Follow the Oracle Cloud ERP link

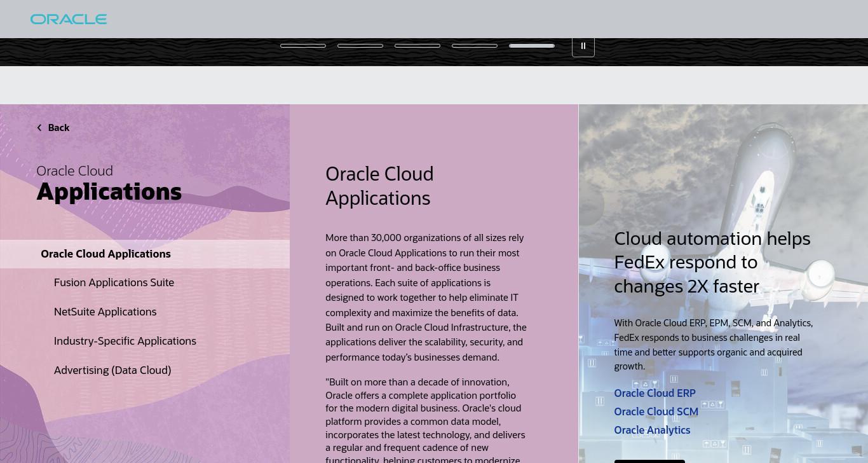pyautogui.click(x=654, y=393)
